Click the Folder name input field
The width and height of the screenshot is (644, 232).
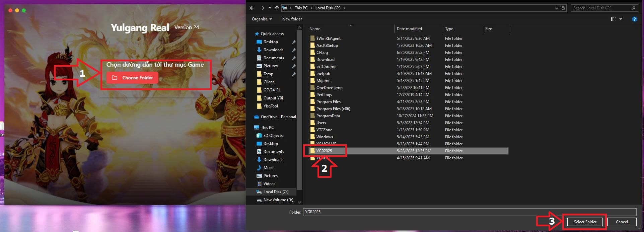pyautogui.click(x=470, y=212)
